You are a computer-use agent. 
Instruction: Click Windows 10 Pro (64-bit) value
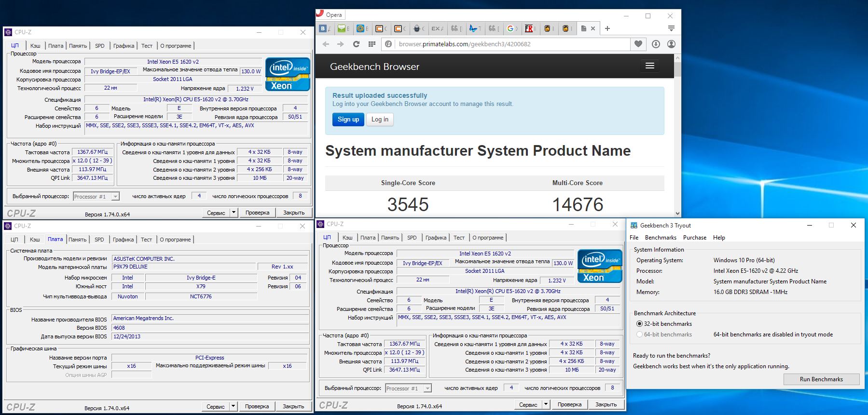click(x=744, y=260)
